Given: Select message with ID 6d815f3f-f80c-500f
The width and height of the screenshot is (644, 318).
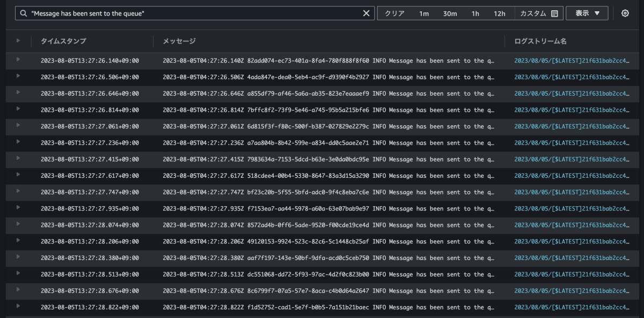Looking at the screenshot, I should coord(328,127).
